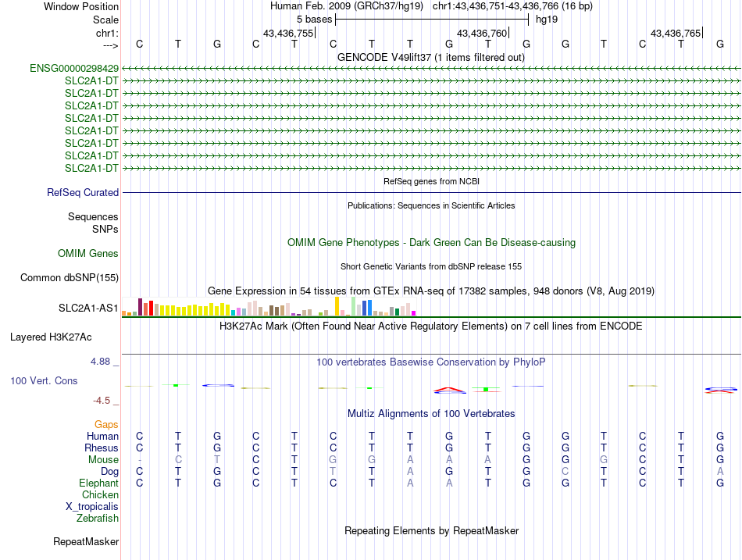Click the Elephant alignment row label

click(98, 483)
